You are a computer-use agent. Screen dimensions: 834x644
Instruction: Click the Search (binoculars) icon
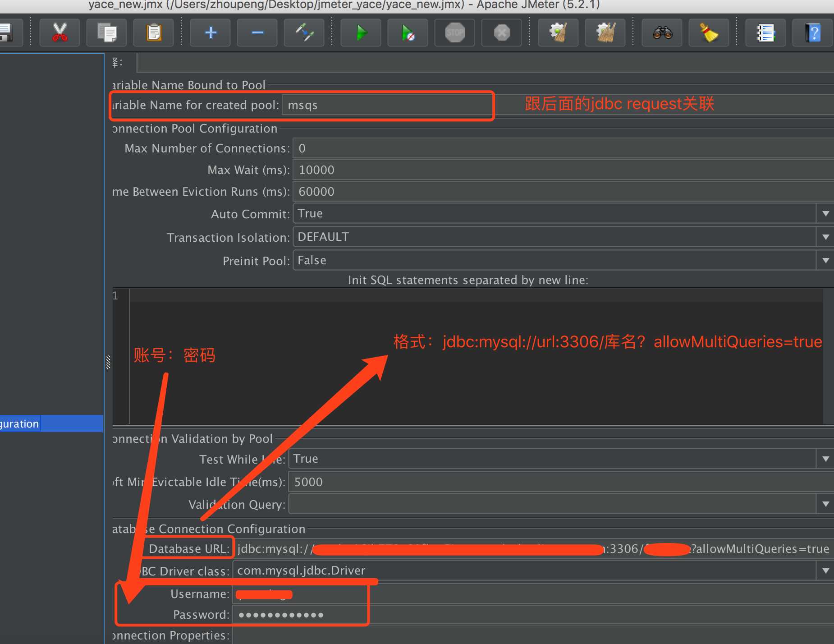[x=662, y=32]
